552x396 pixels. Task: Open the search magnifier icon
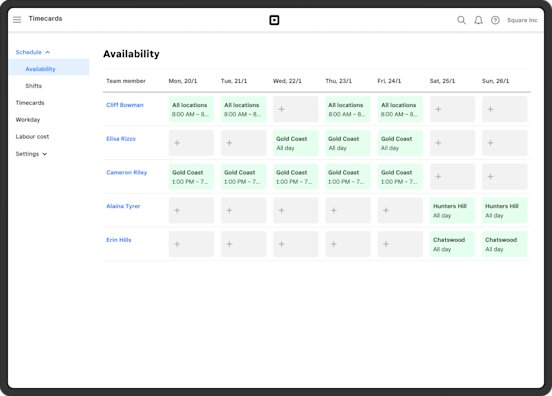(461, 20)
